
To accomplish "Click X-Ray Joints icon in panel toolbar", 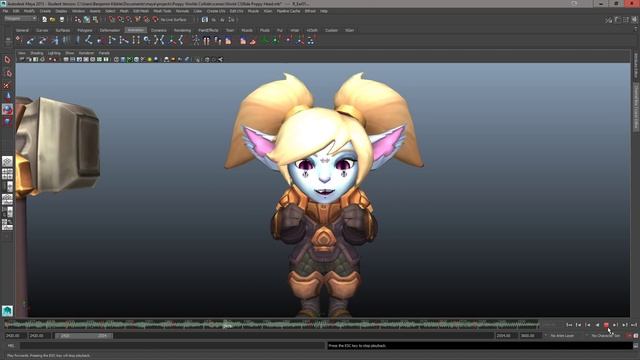I will tap(220, 60).
